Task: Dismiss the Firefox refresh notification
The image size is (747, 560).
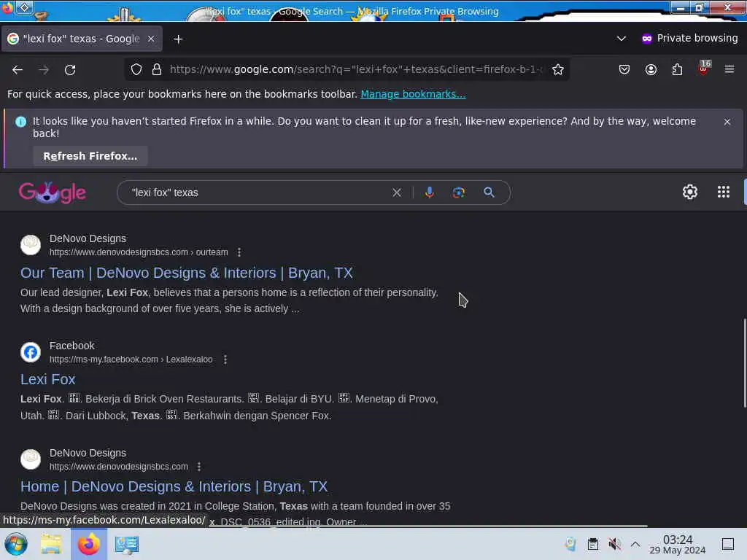Action: (x=727, y=122)
